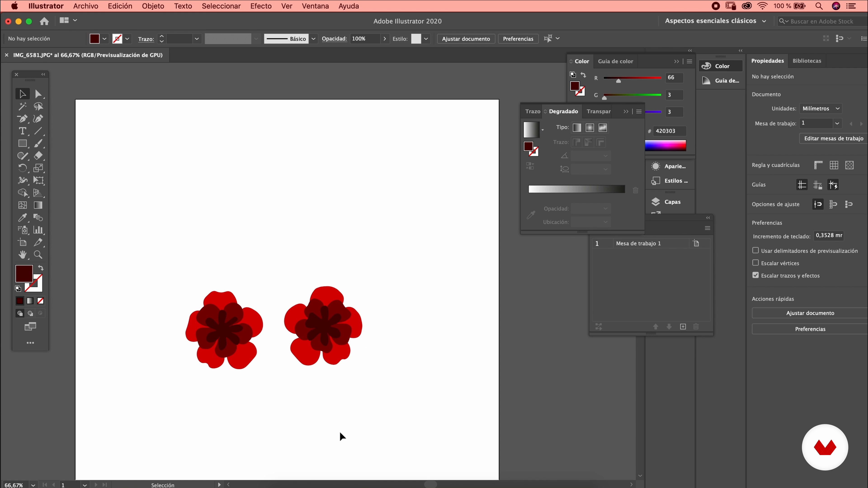Viewport: 868px width, 488px height.
Task: Select the Rotate tool
Action: tap(22, 168)
